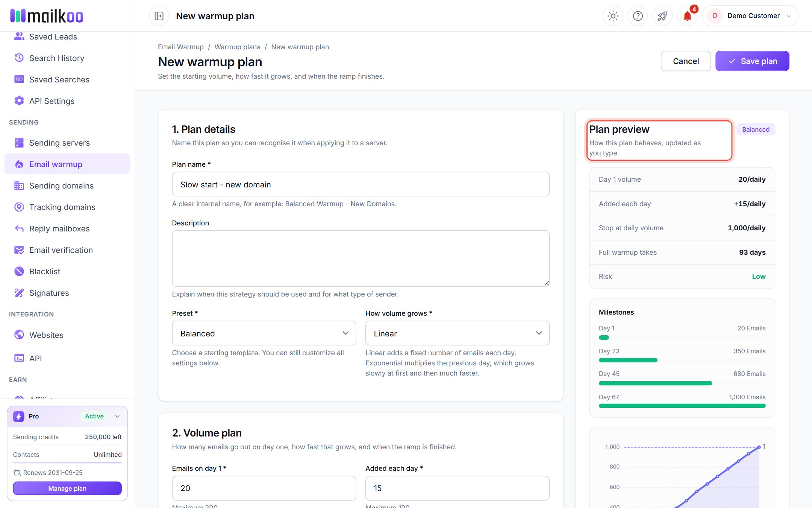Open Search History menu item

(67, 58)
